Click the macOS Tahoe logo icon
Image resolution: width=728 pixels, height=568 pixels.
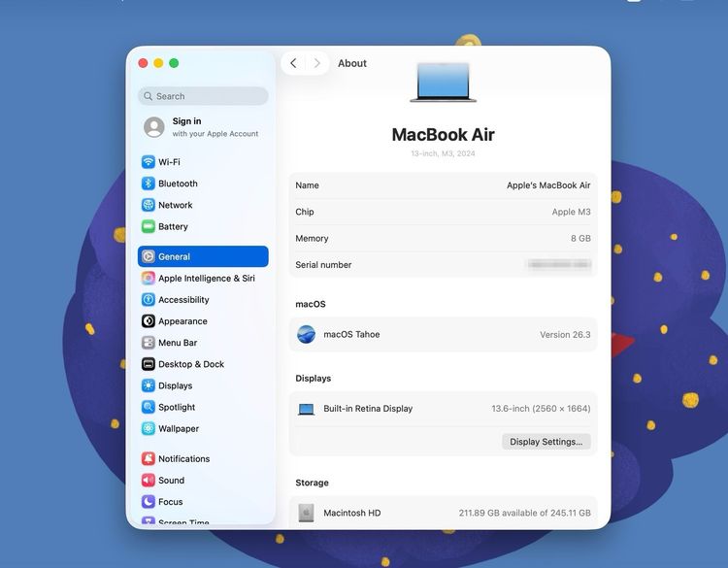(x=306, y=334)
